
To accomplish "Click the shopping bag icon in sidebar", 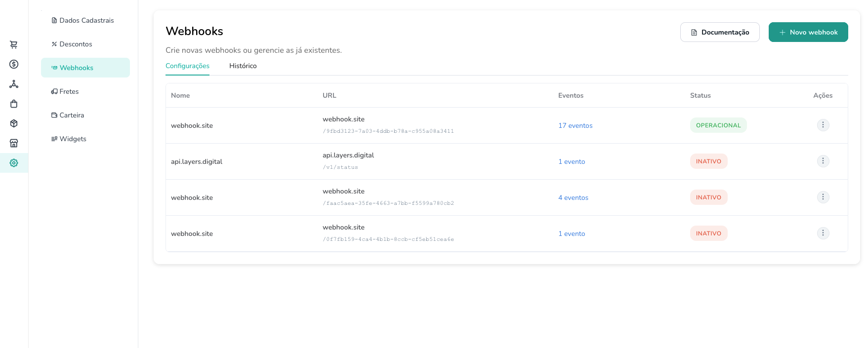I will coord(14,104).
